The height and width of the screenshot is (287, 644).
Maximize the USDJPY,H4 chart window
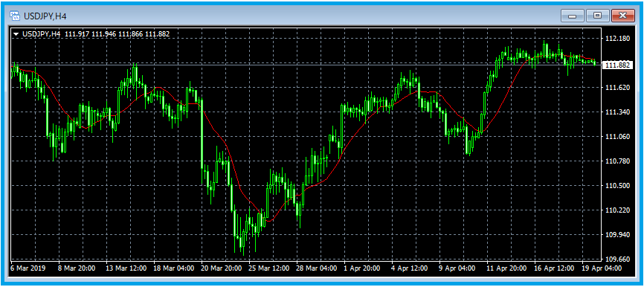[x=597, y=16]
